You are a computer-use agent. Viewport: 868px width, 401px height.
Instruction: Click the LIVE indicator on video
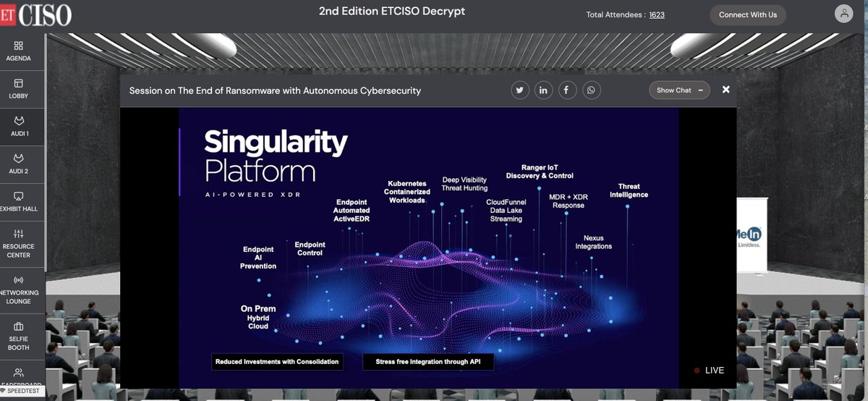709,371
